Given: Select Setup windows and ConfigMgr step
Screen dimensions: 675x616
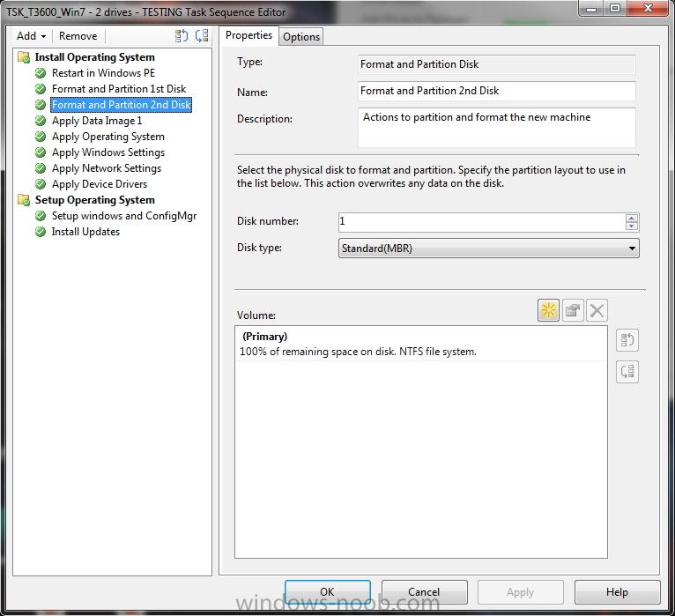Looking at the screenshot, I should coord(124,216).
